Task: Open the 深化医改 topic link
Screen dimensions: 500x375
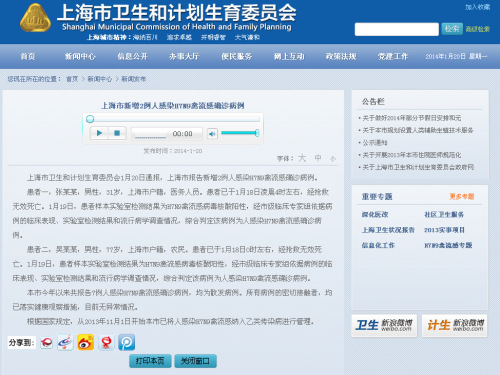Action: pyautogui.click(x=375, y=214)
